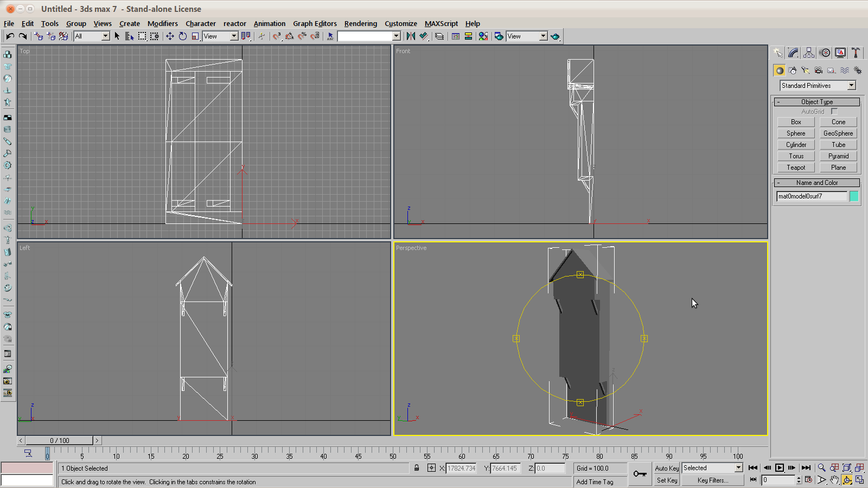The image size is (868, 488).
Task: Select the Rotate transform tool
Action: (183, 36)
